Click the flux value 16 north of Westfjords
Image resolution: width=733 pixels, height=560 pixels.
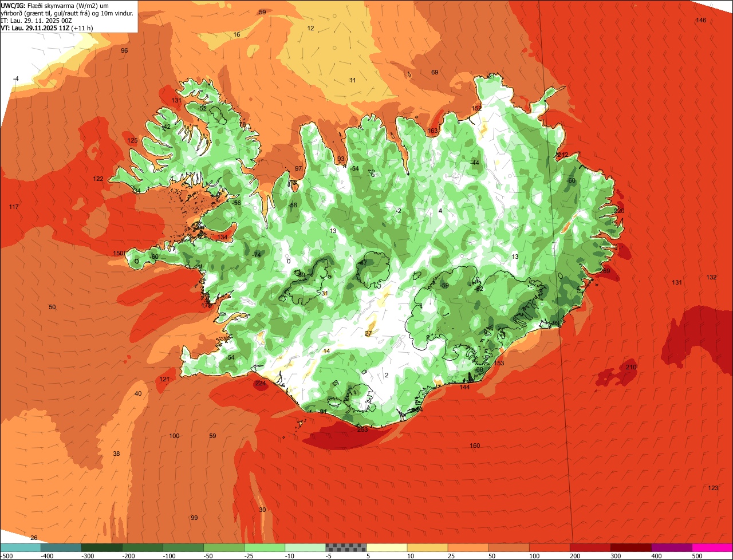click(237, 35)
